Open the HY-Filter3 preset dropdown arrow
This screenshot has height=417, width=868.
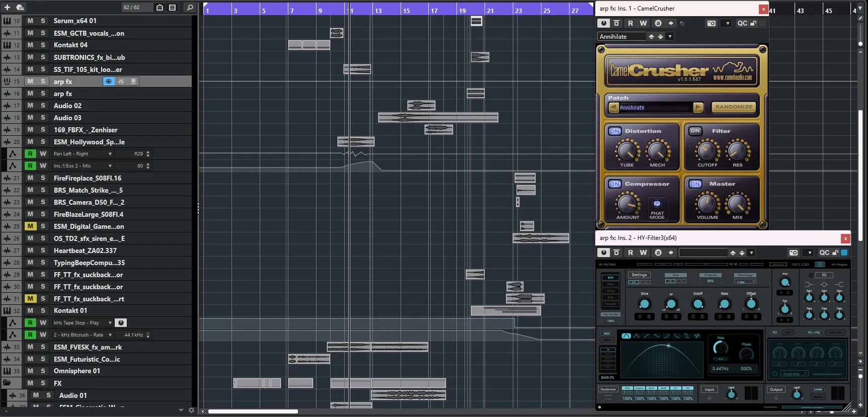pyautogui.click(x=751, y=253)
